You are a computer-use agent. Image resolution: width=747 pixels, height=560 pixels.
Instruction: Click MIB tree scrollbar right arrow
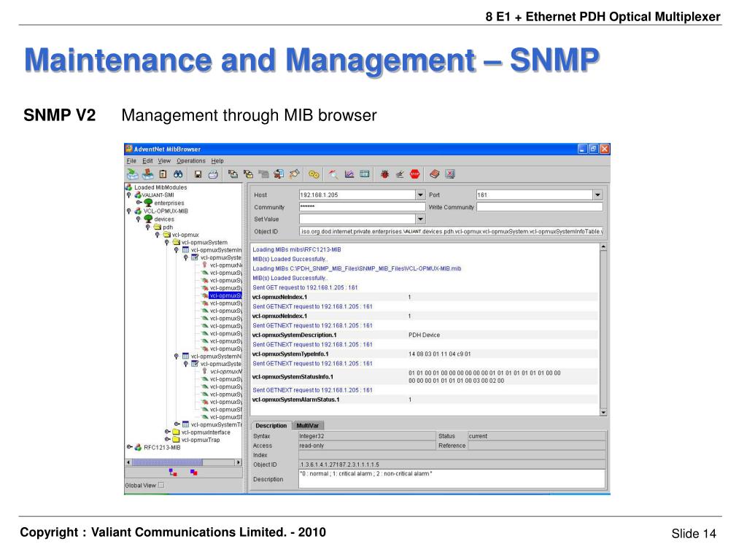tap(239, 462)
